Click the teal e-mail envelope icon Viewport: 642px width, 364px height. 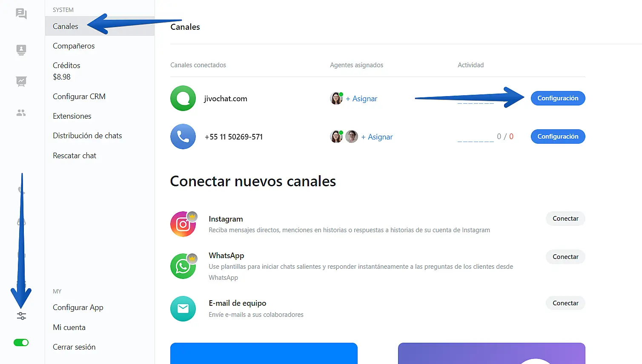point(183,309)
